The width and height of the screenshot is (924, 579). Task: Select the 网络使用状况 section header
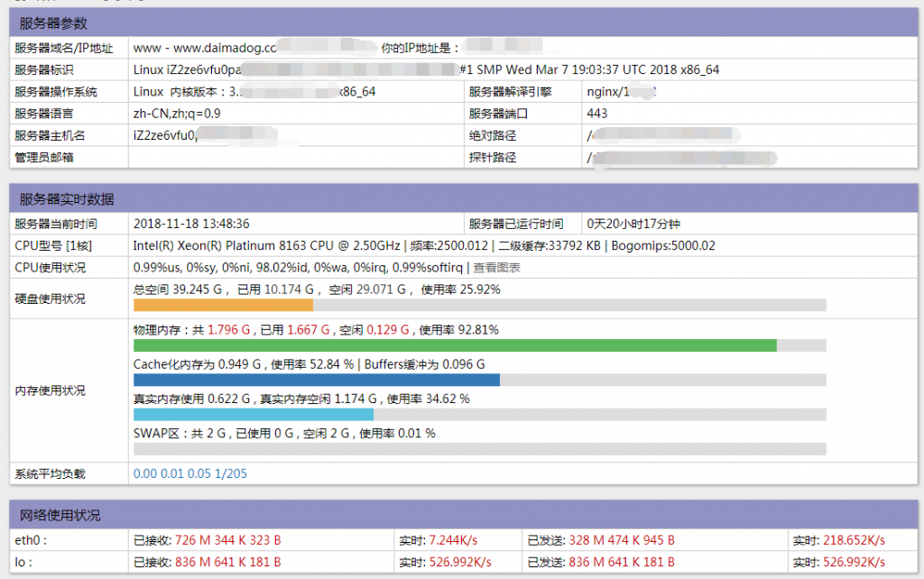point(464,515)
